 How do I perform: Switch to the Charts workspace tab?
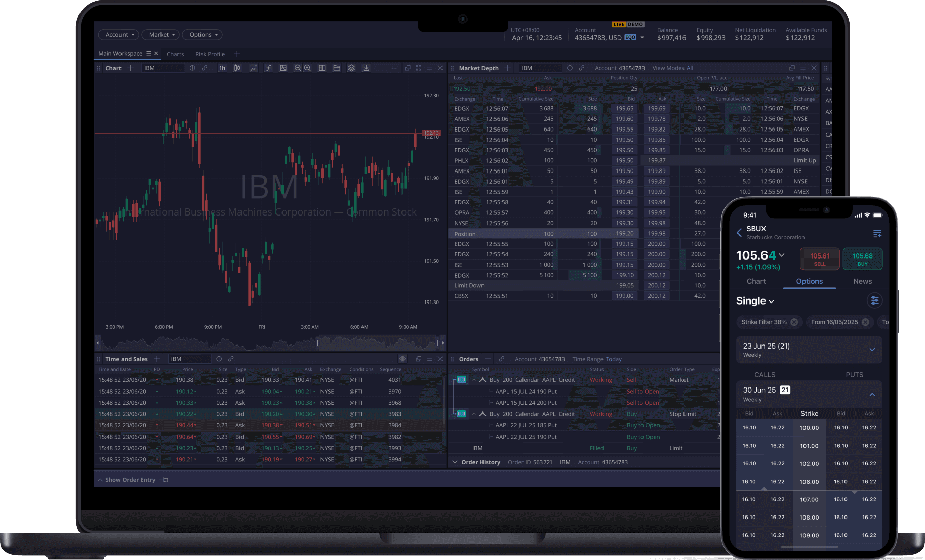tap(175, 54)
